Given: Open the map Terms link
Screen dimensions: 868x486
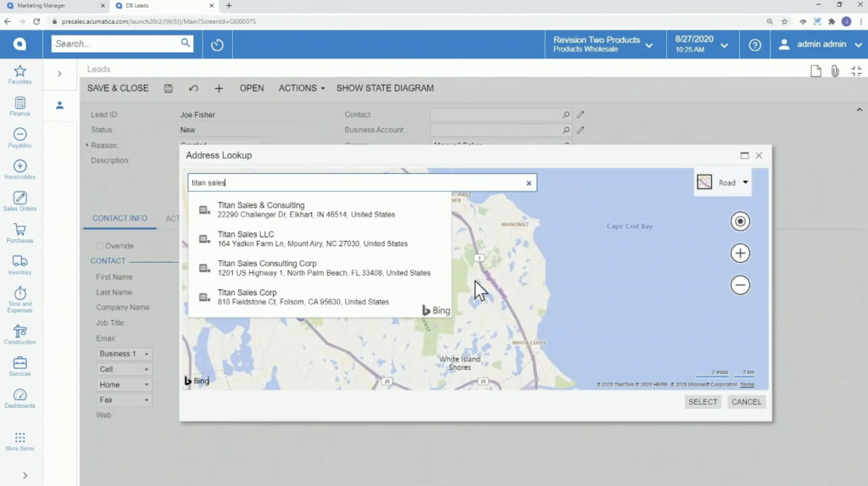Looking at the screenshot, I should pos(747,384).
